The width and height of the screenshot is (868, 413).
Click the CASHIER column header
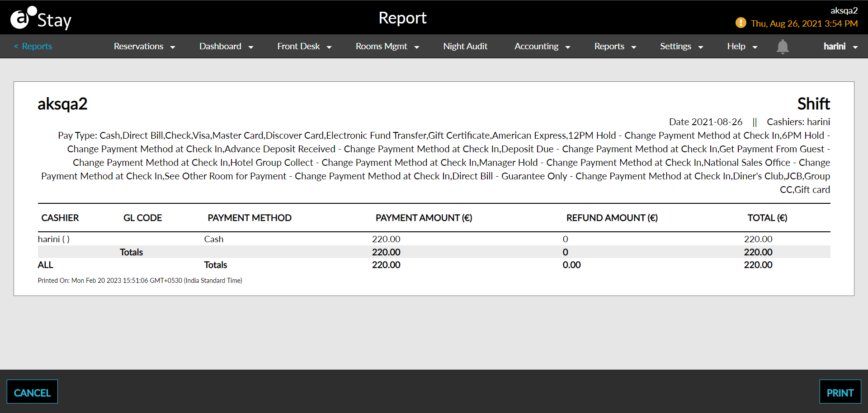(x=60, y=218)
